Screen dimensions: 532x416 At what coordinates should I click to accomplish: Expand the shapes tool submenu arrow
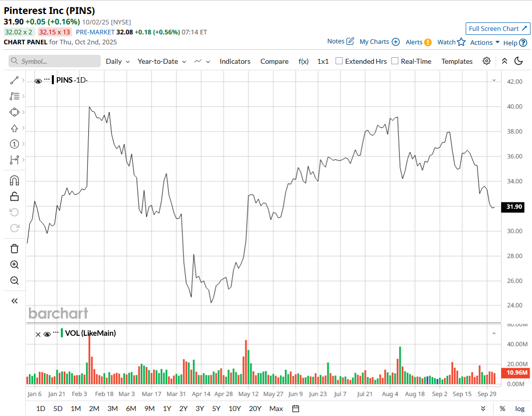[x=23, y=112]
